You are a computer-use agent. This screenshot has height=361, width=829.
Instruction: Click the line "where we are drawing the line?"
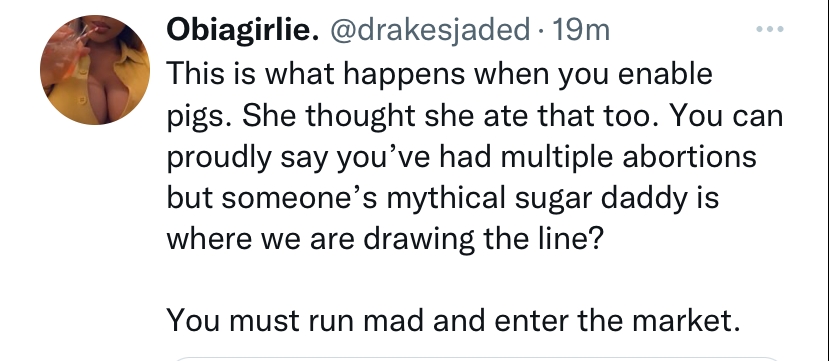pyautogui.click(x=385, y=239)
